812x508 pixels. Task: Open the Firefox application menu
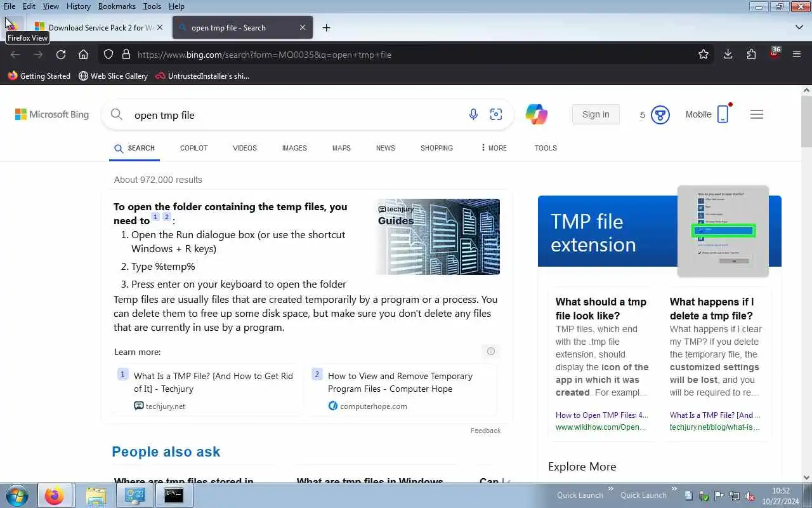[797, 55]
